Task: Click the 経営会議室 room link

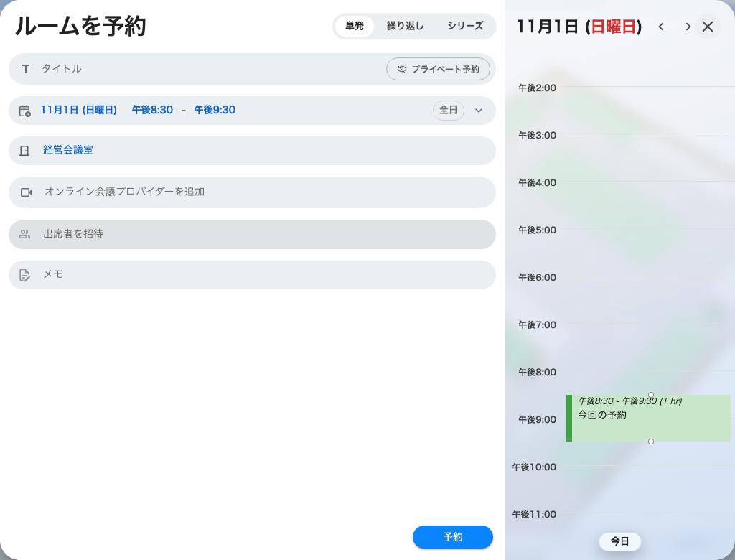Action: [x=68, y=150]
